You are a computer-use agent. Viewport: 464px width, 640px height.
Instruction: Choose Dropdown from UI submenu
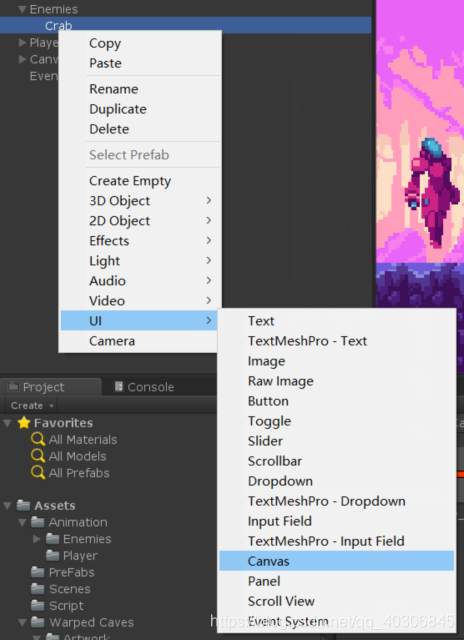(x=337, y=481)
